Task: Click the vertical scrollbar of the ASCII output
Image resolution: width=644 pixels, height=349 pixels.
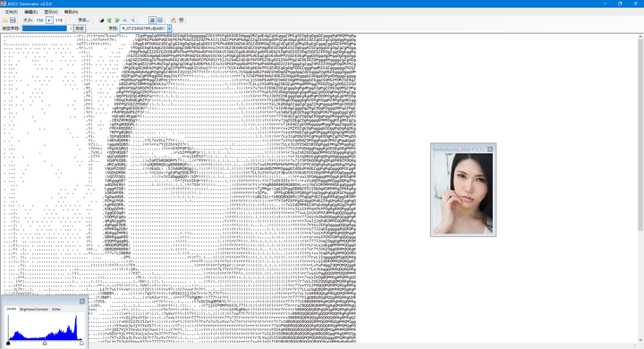Action: (640, 135)
